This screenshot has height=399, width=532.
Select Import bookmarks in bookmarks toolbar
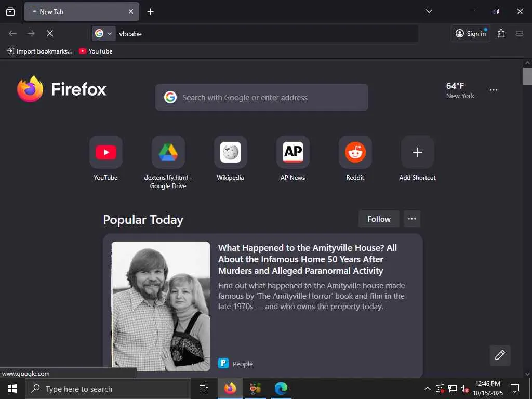coord(39,51)
